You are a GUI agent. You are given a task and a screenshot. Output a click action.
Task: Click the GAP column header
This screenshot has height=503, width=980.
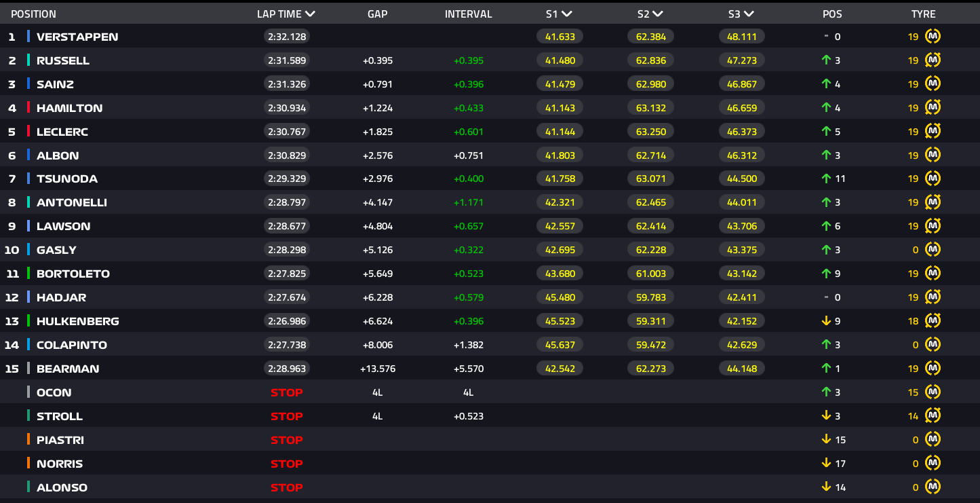point(377,14)
